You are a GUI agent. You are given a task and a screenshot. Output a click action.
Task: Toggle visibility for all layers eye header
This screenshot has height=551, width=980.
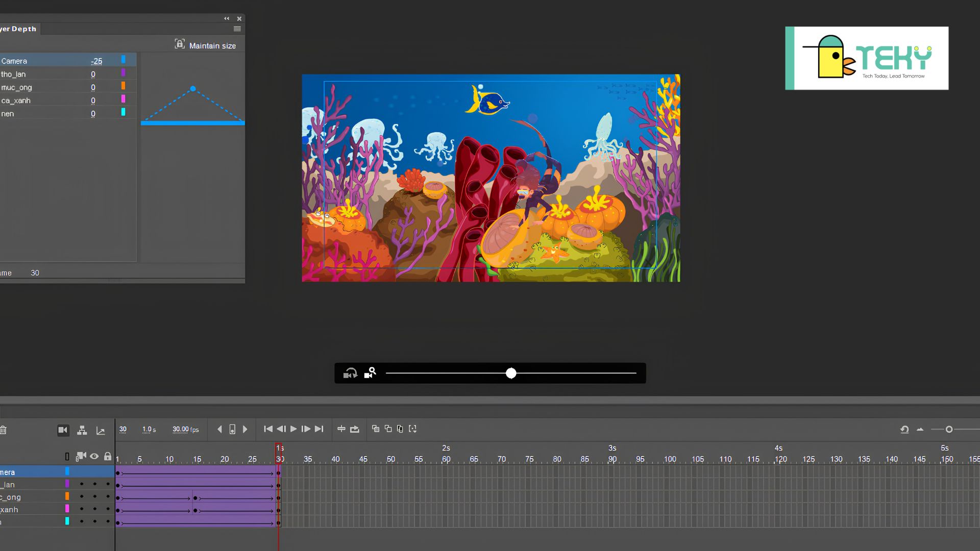(x=94, y=456)
